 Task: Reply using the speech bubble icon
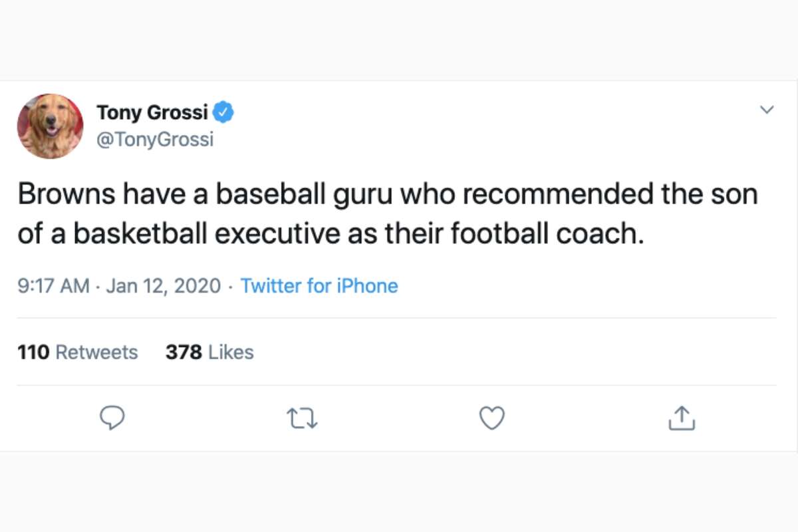pyautogui.click(x=113, y=418)
